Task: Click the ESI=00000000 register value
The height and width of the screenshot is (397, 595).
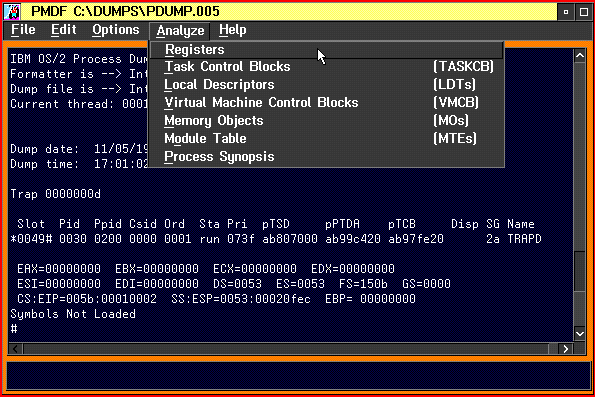Action: [59, 284]
